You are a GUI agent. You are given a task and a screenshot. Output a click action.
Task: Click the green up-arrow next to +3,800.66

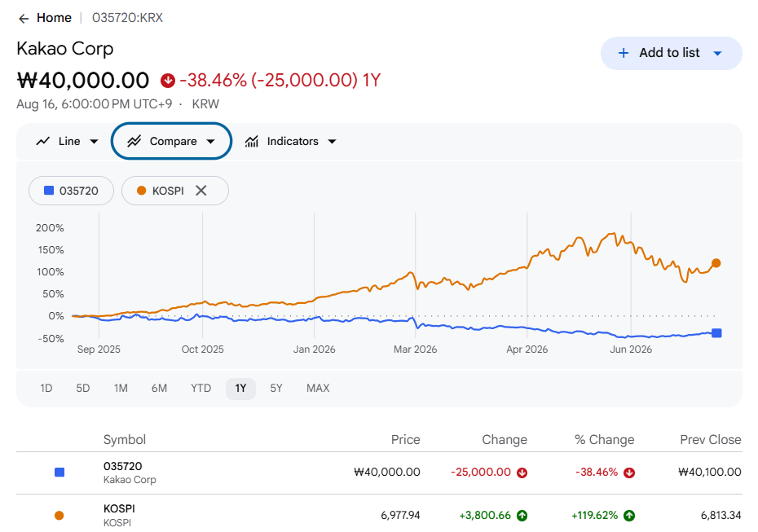coord(522,516)
